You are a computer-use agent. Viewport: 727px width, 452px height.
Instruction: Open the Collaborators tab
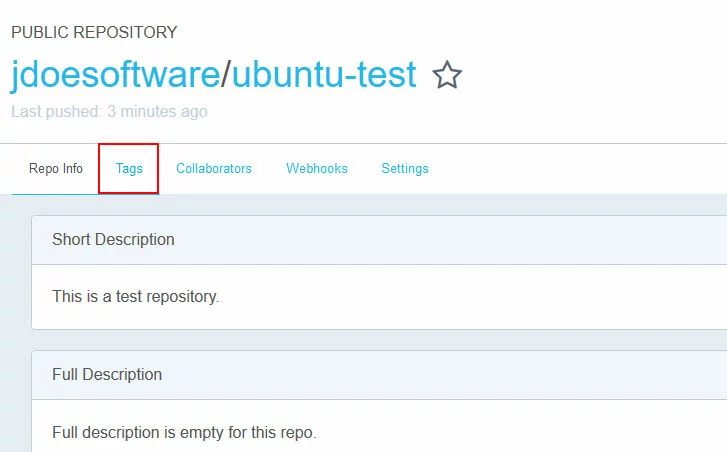click(x=214, y=168)
